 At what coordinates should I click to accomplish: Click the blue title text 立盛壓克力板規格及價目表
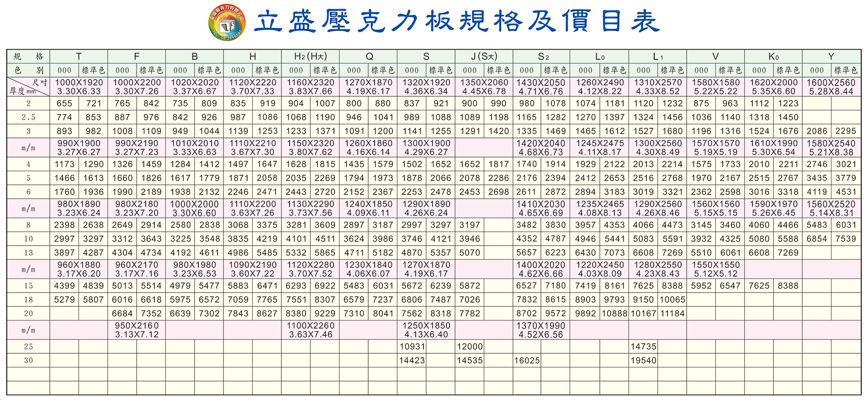(457, 21)
